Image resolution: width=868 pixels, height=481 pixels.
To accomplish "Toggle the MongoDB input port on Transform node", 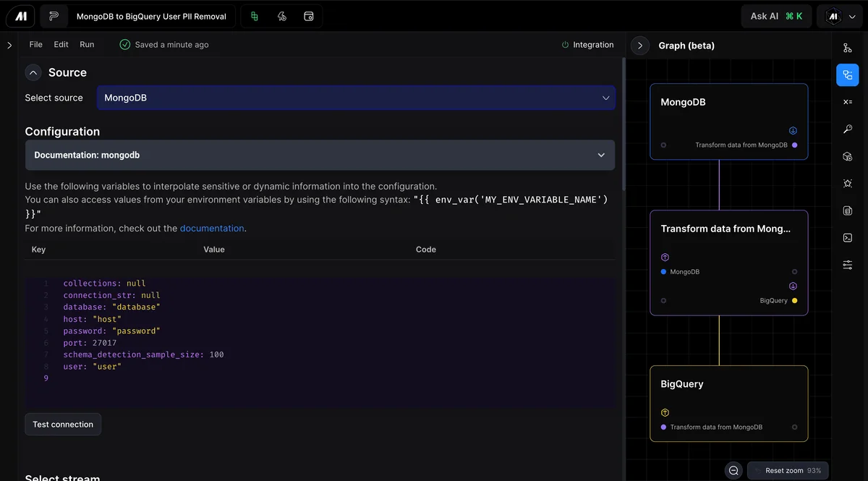I will (x=665, y=271).
